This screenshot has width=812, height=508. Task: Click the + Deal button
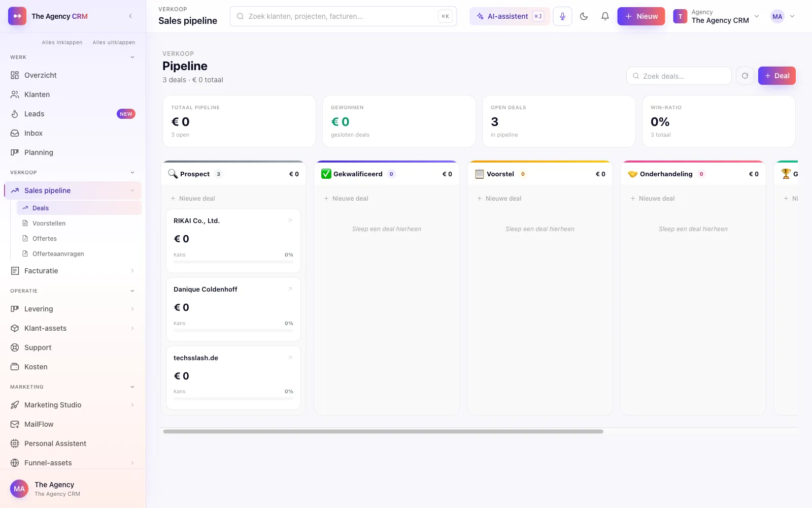click(776, 76)
